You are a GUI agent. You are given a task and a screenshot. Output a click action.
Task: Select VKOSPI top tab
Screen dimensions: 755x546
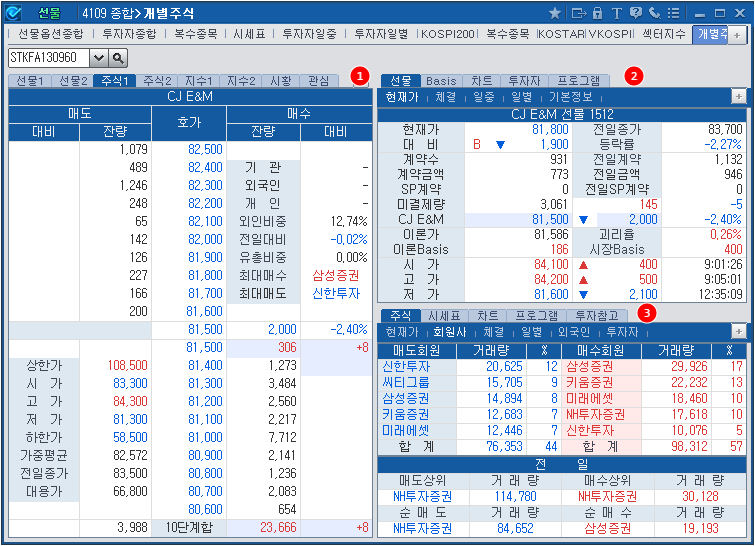pyautogui.click(x=611, y=34)
